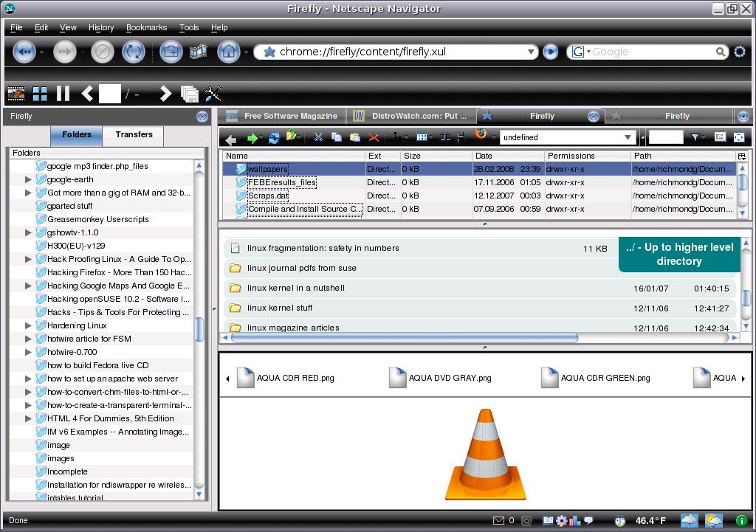Copy selected file in Firefly toolbar
This screenshot has width=756, height=532.
point(337,137)
